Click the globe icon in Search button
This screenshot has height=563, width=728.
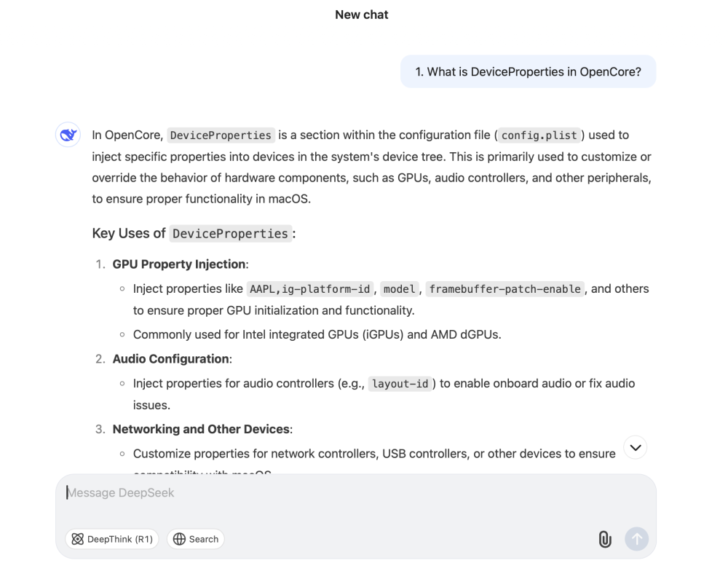coord(179,539)
